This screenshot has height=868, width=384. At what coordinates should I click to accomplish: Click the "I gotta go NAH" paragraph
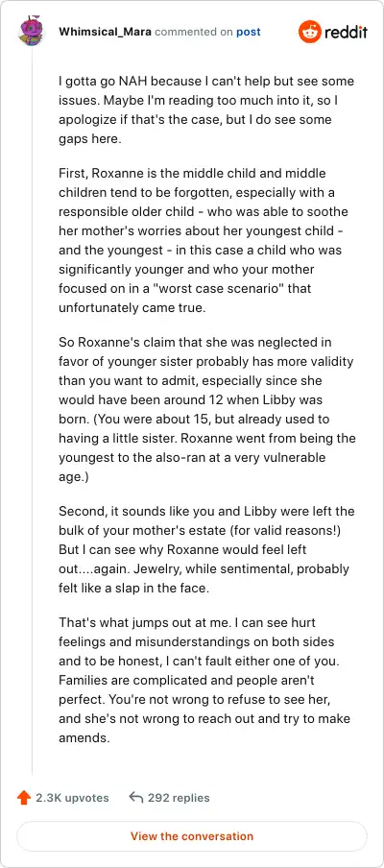pos(206,110)
